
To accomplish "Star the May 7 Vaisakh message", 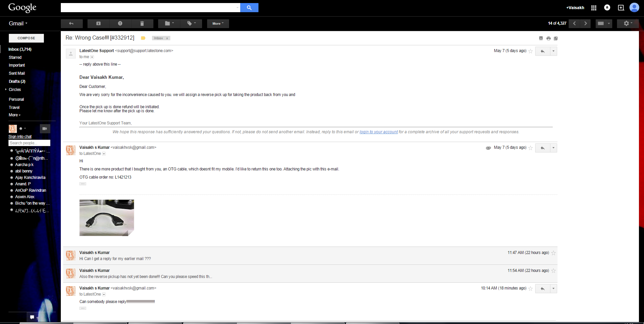I will coord(530,148).
